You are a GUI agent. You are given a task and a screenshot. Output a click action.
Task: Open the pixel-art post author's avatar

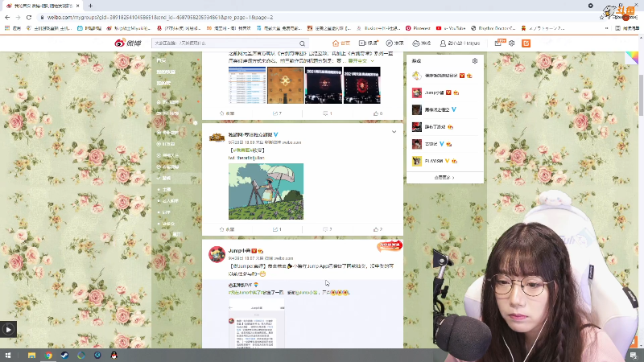(217, 137)
